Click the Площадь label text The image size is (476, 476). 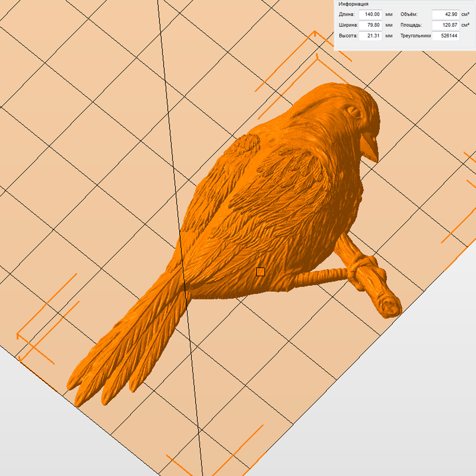(x=411, y=25)
